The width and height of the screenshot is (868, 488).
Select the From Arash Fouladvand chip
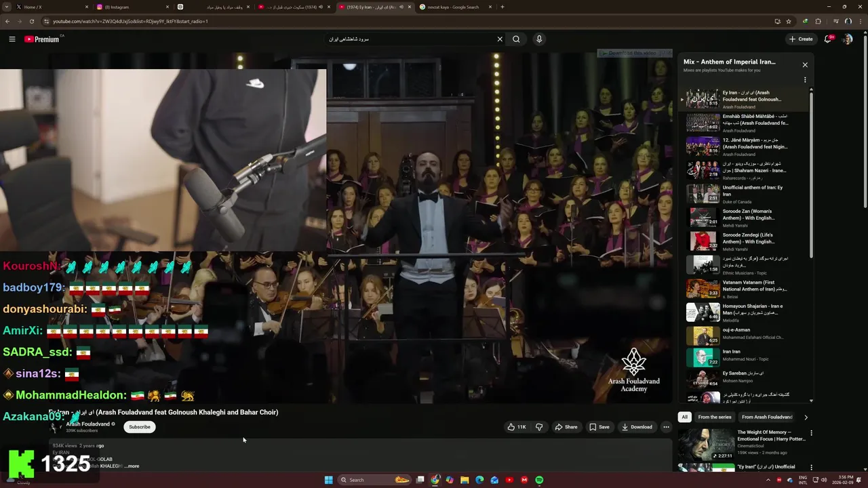tap(767, 417)
